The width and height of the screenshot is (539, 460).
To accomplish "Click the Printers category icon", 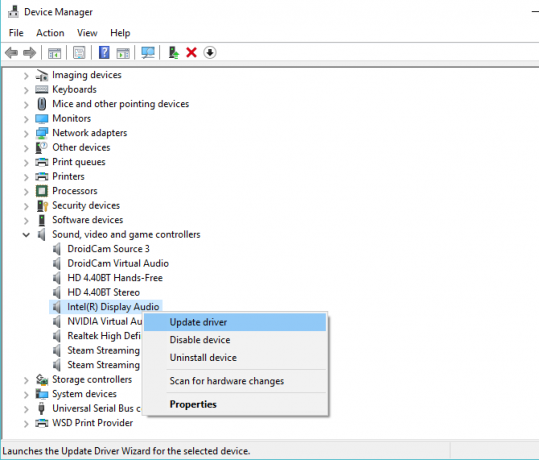I will [x=42, y=176].
